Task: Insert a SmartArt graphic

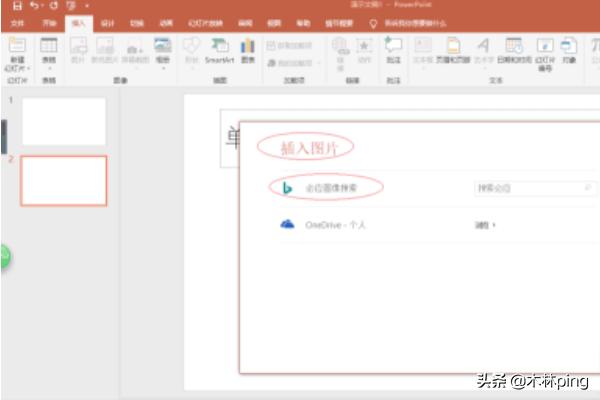Action: point(220,50)
